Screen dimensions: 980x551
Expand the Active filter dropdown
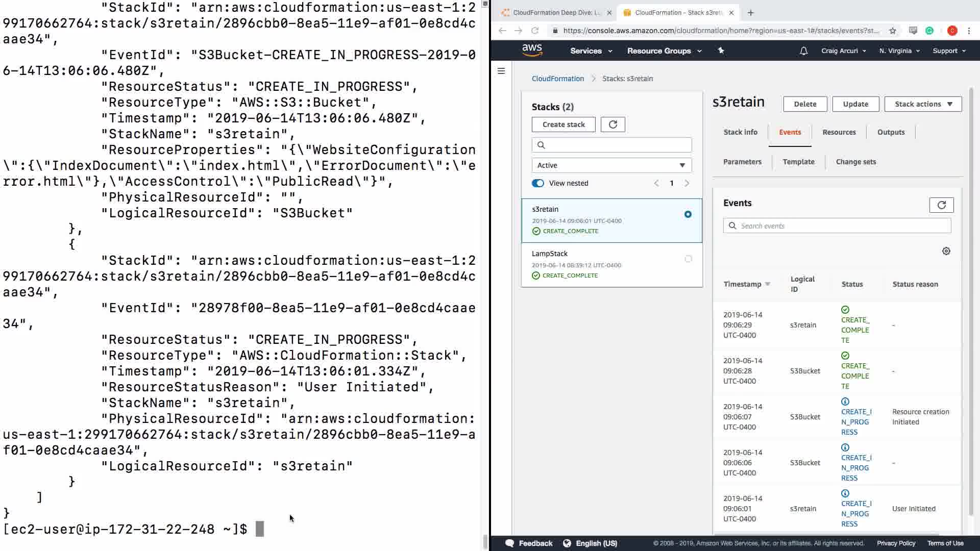click(x=611, y=165)
